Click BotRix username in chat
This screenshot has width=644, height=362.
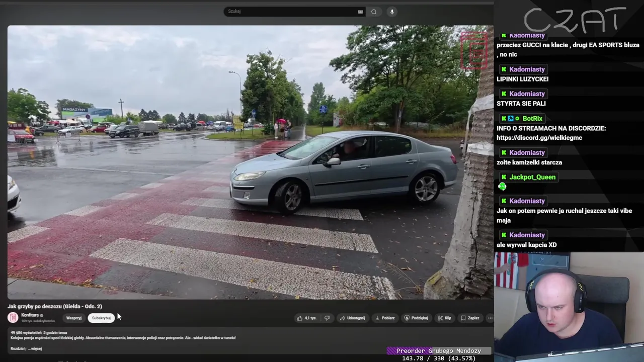[x=532, y=119]
